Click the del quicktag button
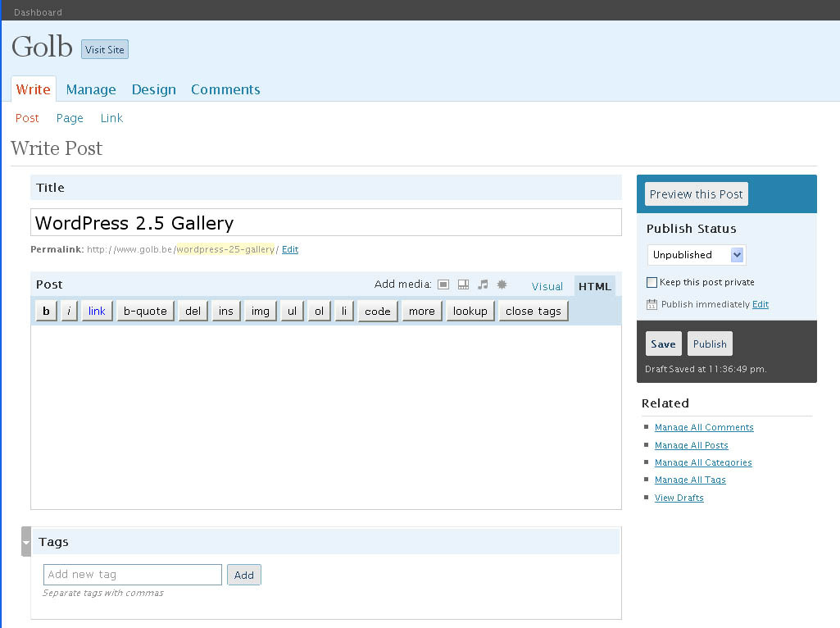 (x=193, y=311)
